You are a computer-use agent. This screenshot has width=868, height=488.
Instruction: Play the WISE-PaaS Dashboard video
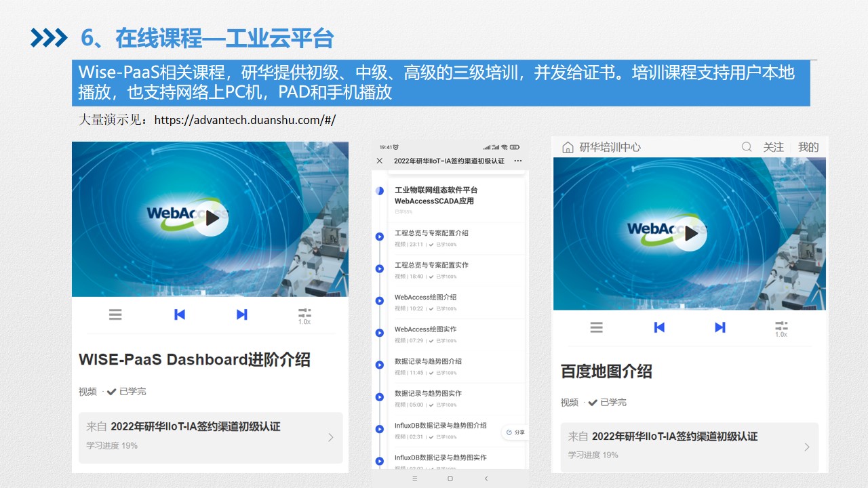coord(211,218)
